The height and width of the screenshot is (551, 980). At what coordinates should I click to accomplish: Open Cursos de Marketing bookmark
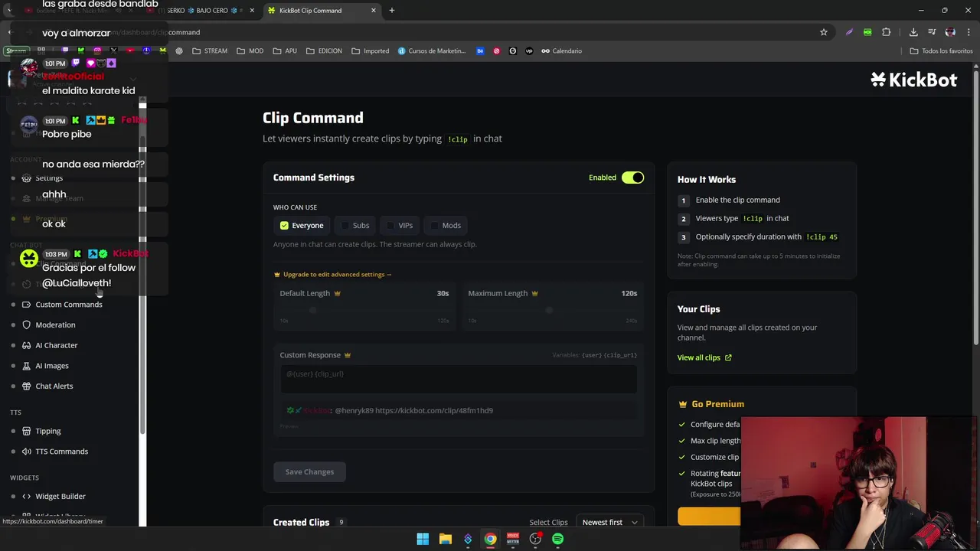(432, 51)
